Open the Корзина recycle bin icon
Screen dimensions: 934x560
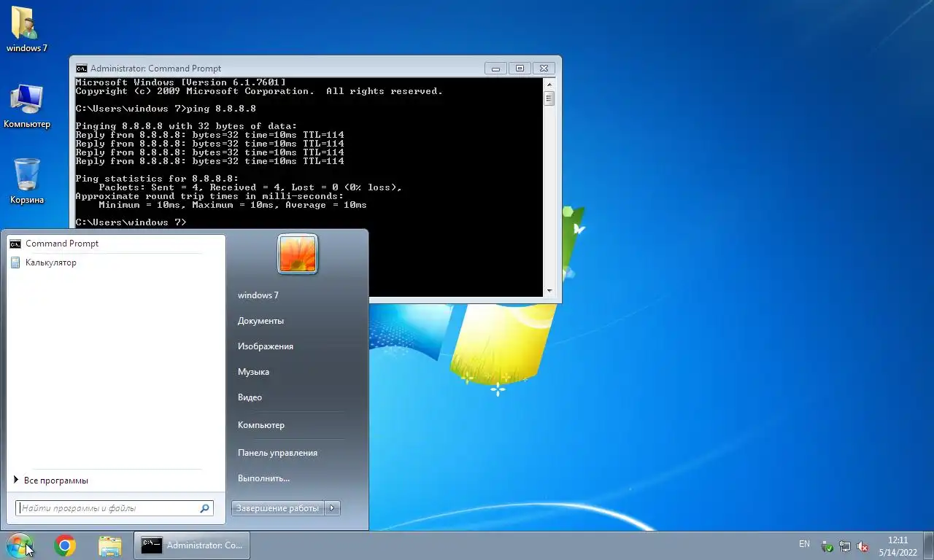(27, 182)
